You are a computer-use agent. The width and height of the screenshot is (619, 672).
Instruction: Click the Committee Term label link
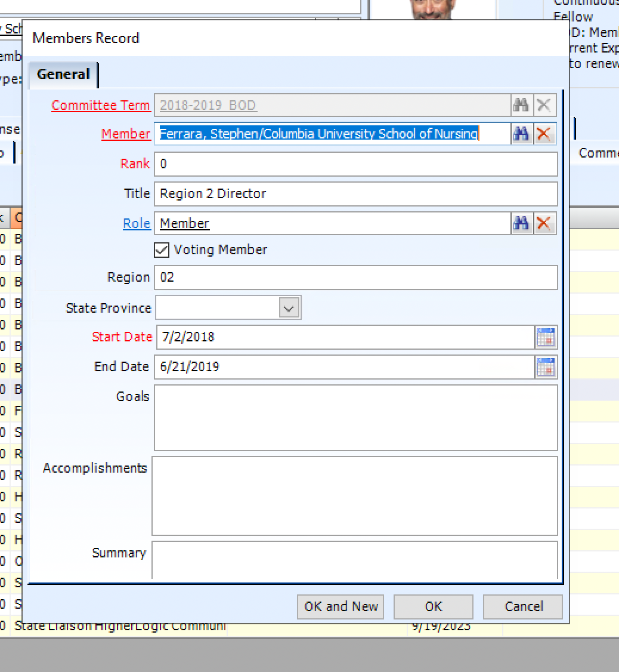[100, 105]
